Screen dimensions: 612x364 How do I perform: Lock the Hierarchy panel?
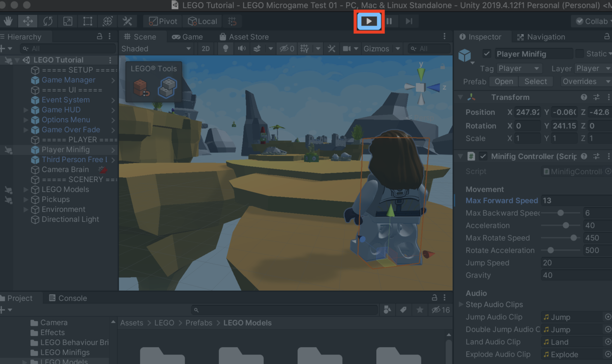[x=100, y=37]
